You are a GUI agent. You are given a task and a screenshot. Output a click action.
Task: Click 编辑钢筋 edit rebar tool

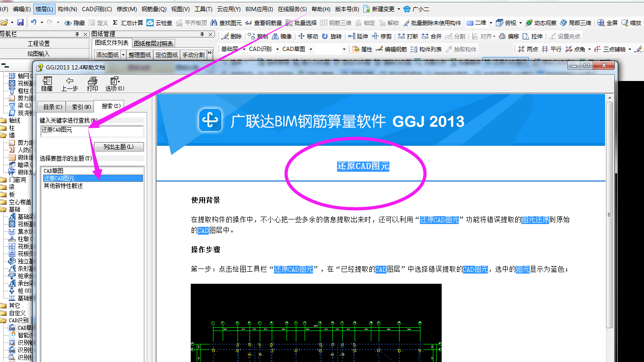pos(391,49)
